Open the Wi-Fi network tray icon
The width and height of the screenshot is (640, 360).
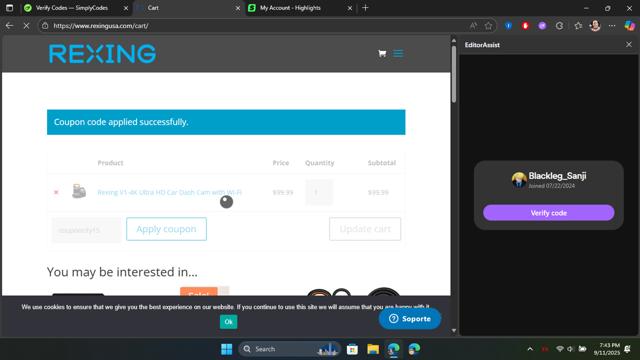click(x=560, y=349)
